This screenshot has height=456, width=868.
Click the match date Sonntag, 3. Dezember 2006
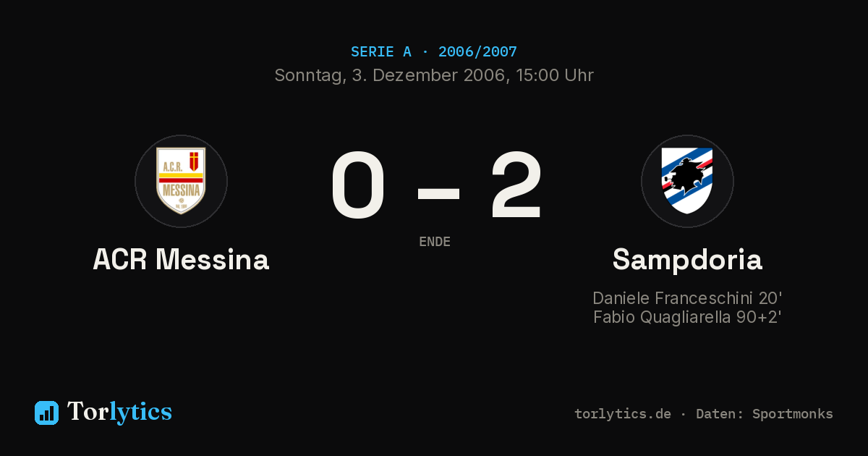pyautogui.click(x=389, y=75)
